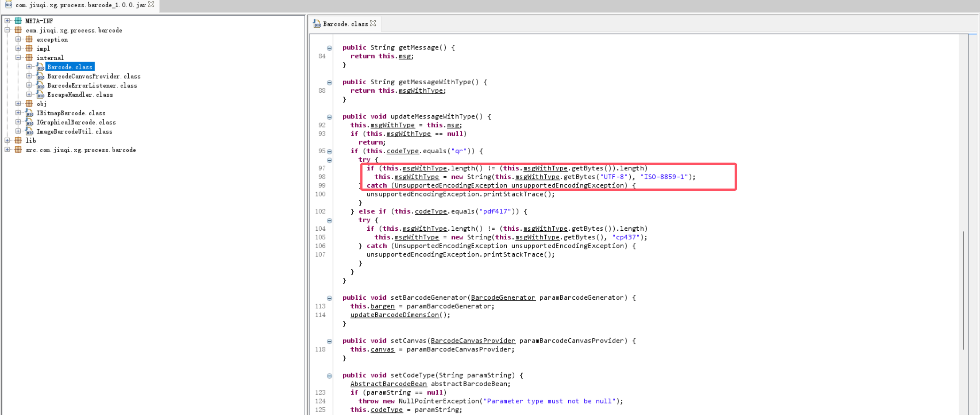Viewport: 980px width, 415px height.
Task: Click the internal package icon
Action: (x=29, y=57)
